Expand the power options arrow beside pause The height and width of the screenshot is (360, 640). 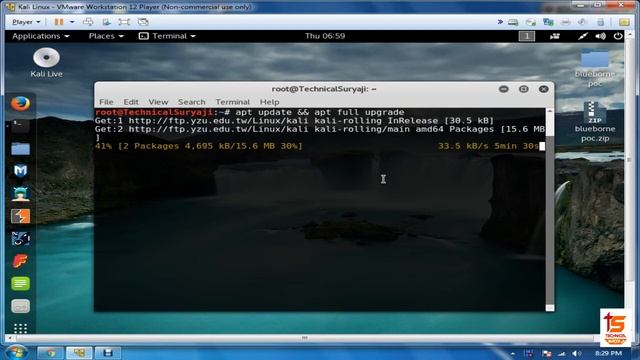72,22
